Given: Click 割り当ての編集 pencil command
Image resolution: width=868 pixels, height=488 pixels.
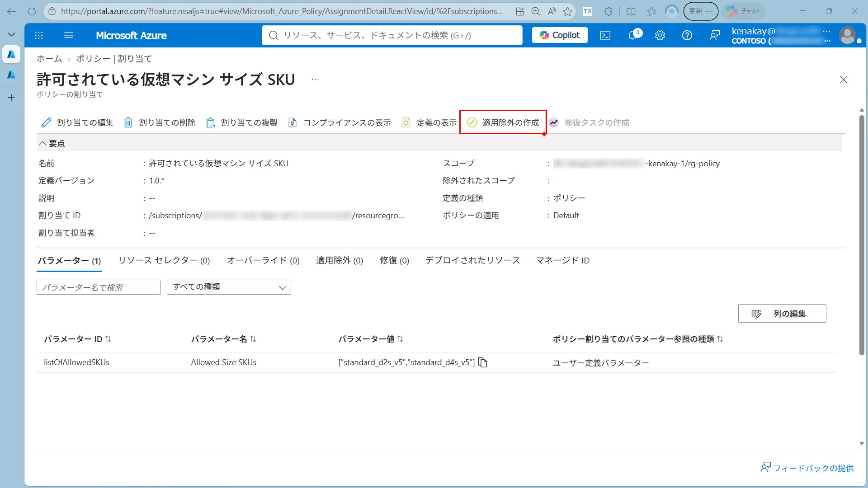Looking at the screenshot, I should 77,122.
